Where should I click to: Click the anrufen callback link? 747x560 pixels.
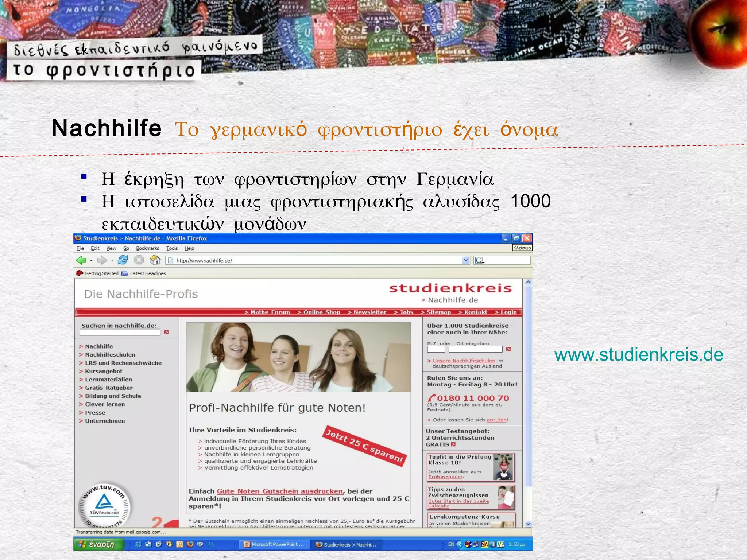pyautogui.click(x=496, y=420)
